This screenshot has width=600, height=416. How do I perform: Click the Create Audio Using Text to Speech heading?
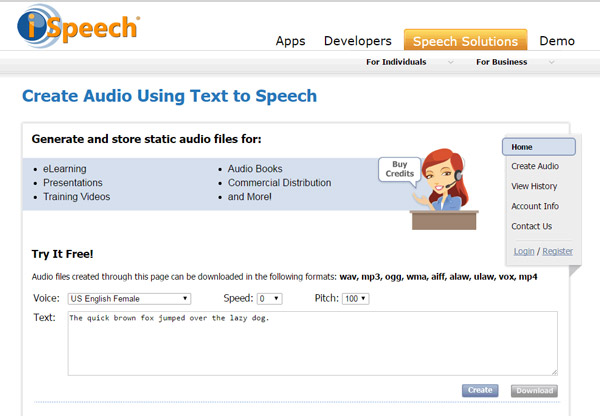coord(170,96)
